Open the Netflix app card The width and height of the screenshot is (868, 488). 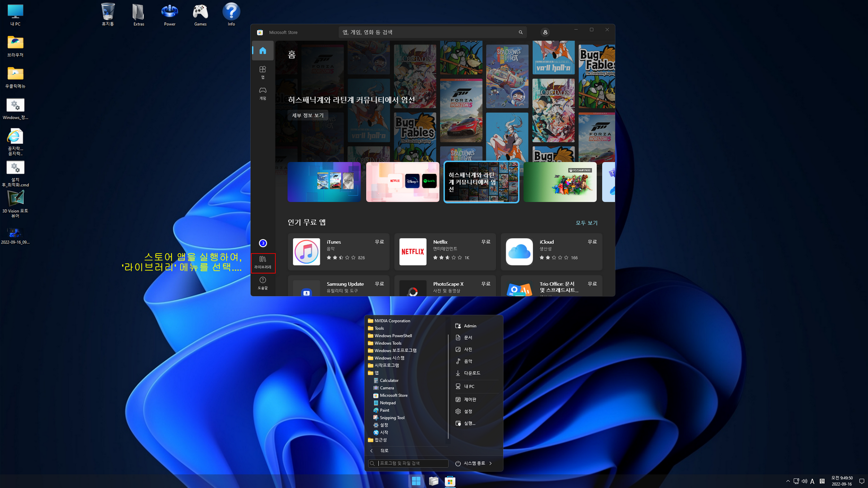point(445,251)
